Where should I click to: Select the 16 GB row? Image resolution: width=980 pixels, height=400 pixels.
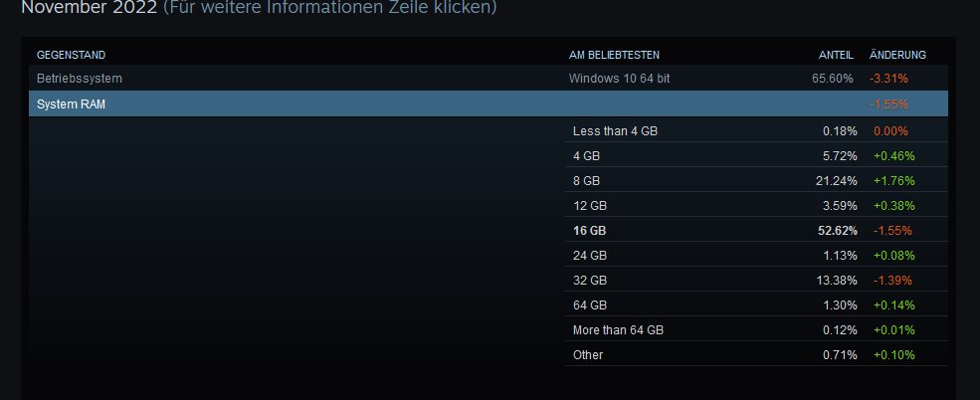coord(756,230)
